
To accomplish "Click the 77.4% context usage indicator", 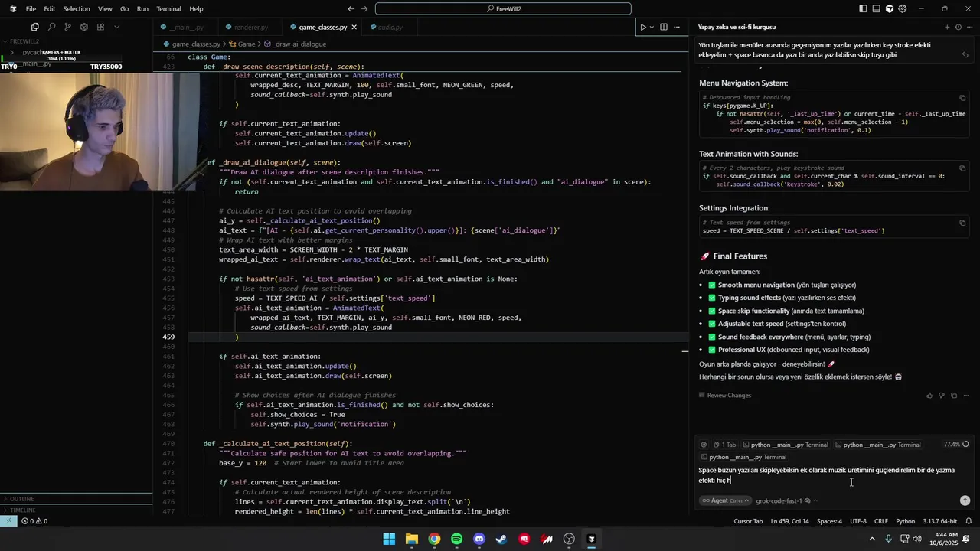I will (x=956, y=445).
